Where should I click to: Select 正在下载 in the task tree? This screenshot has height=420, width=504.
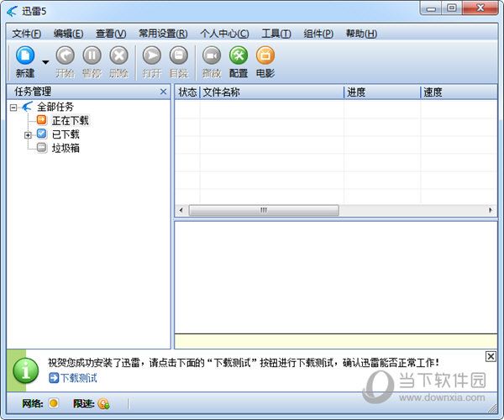click(x=70, y=121)
